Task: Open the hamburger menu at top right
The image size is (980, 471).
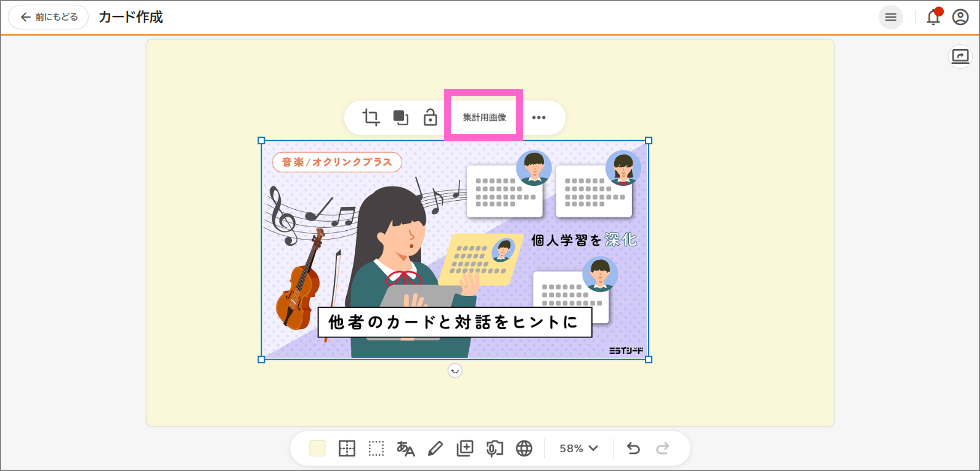Action: [891, 17]
